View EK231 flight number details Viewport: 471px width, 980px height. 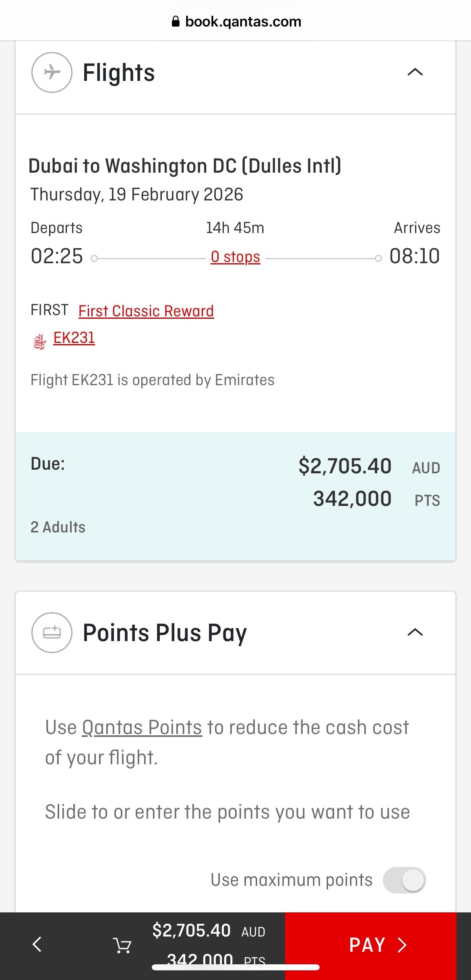(74, 338)
